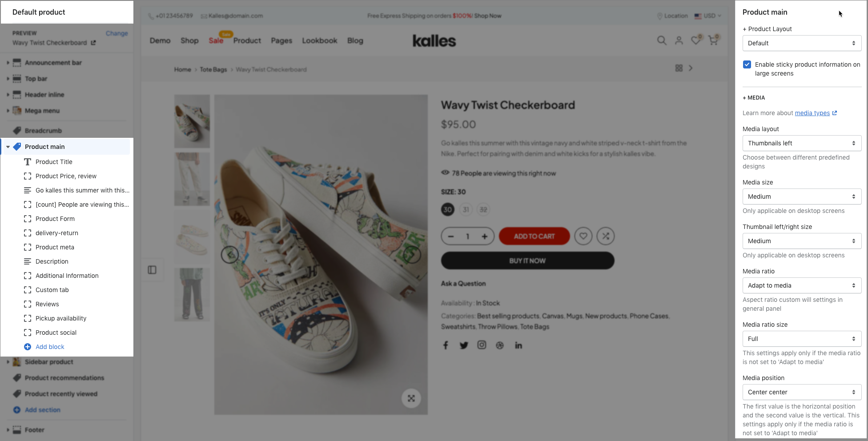Expand the product image fullscreen icon
Viewport: 868px width, 441px height.
click(x=411, y=398)
